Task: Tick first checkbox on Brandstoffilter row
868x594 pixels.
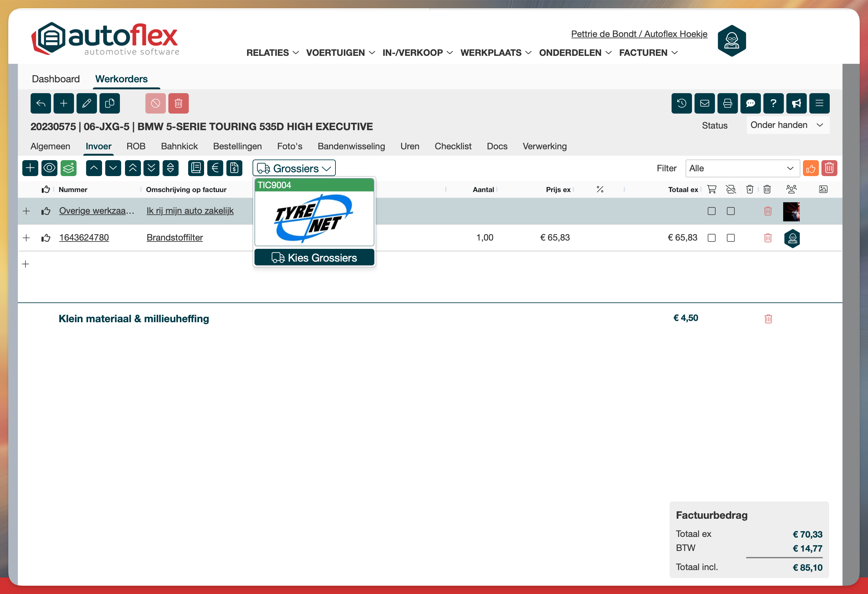Action: (x=711, y=238)
